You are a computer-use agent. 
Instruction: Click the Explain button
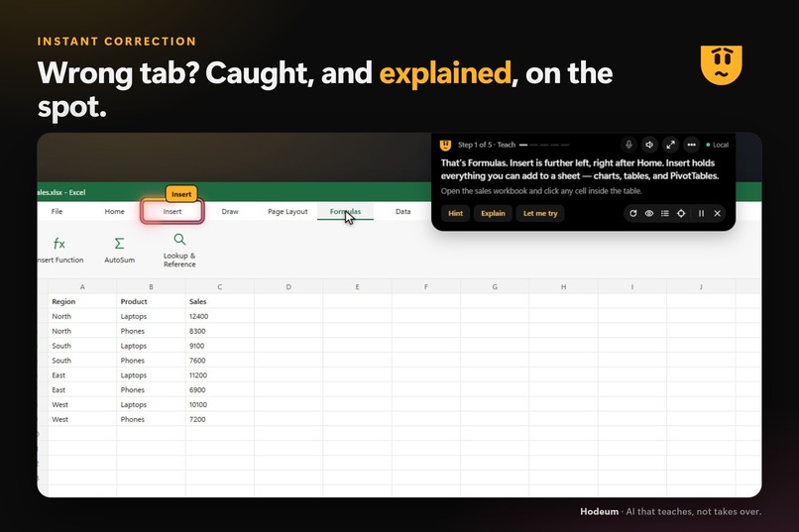click(x=494, y=213)
